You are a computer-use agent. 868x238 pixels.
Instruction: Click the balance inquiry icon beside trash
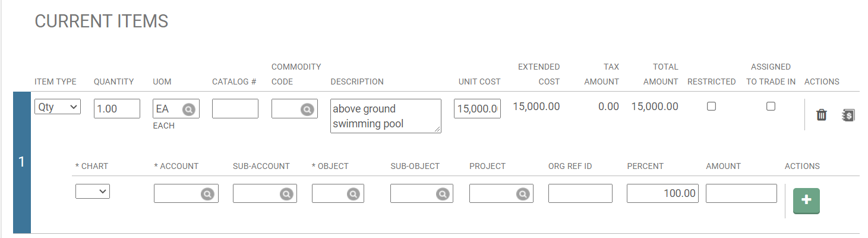[x=848, y=115]
